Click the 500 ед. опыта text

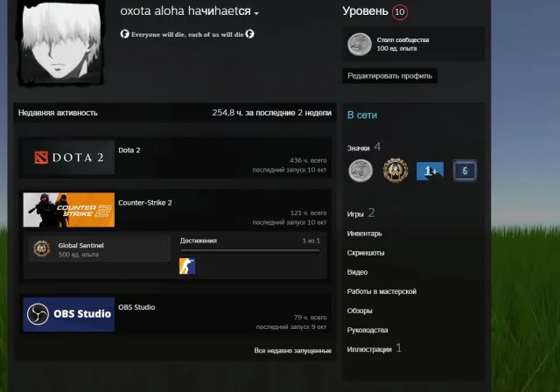(78, 255)
